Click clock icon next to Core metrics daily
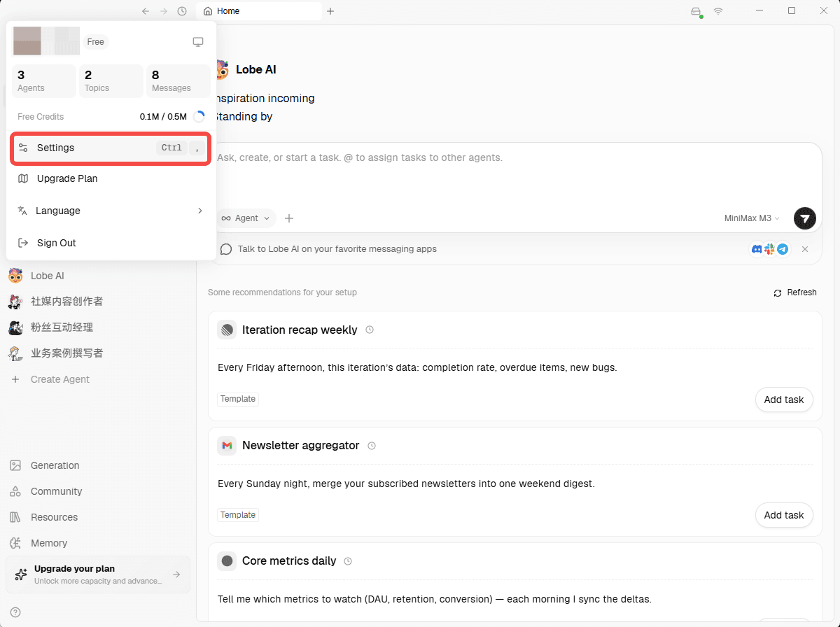Viewport: 840px width, 627px height. [x=348, y=561]
